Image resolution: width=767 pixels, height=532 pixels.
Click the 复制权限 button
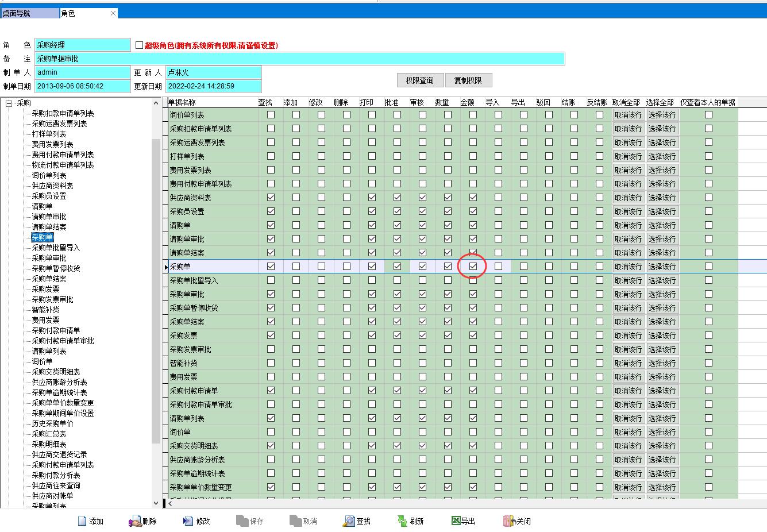(468, 80)
